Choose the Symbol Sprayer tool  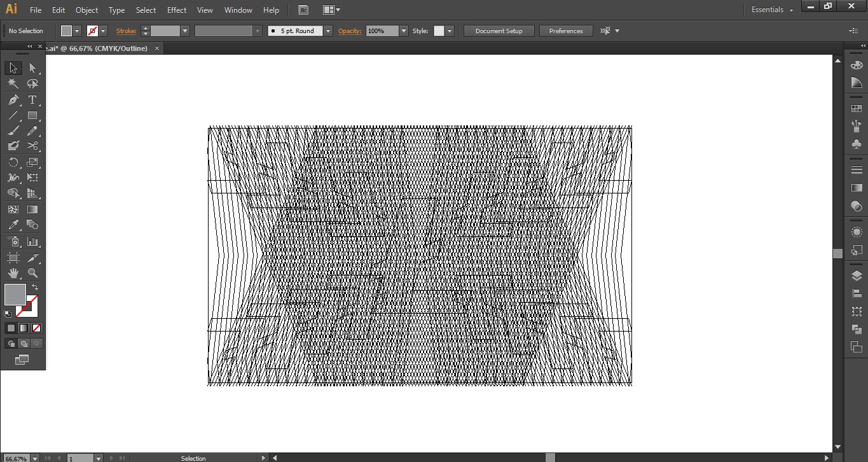coord(13,242)
